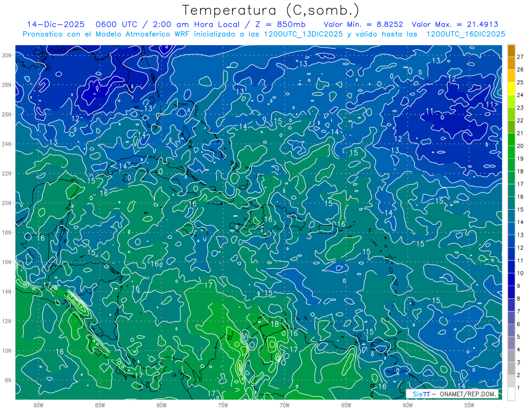The image size is (532, 411).
Task: Click latitude axis label 12N
Action: tap(7, 321)
